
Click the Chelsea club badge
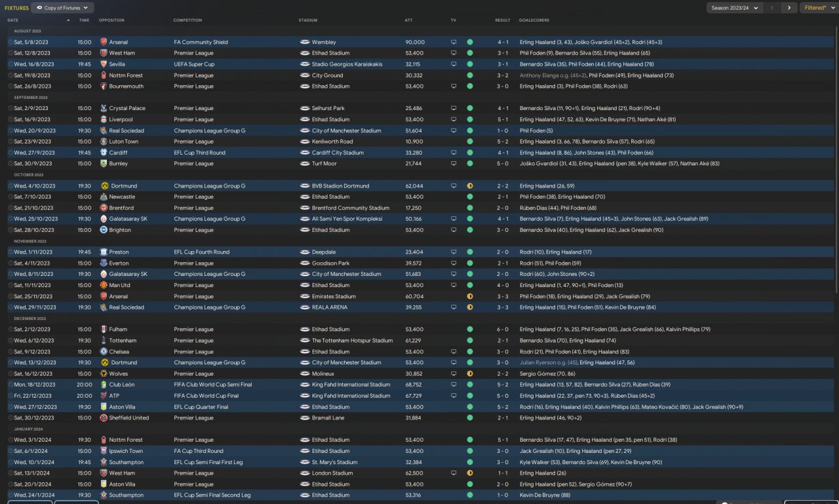point(104,351)
